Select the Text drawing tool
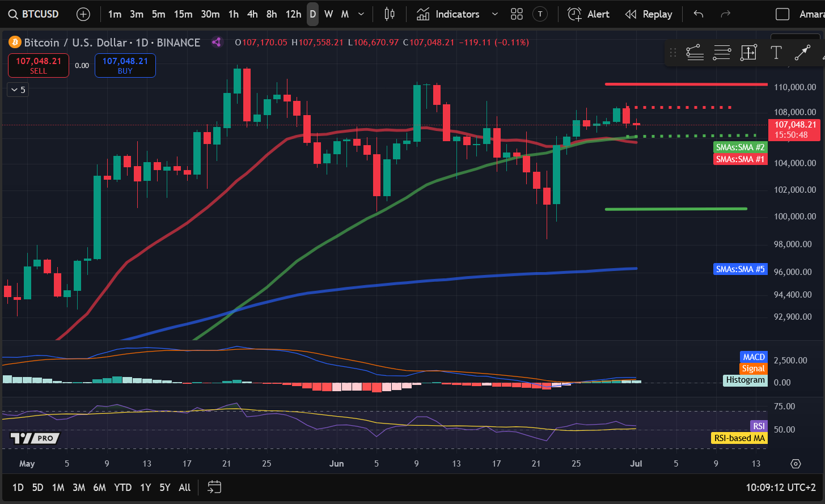Screen dimensions: 825x504 click(776, 53)
